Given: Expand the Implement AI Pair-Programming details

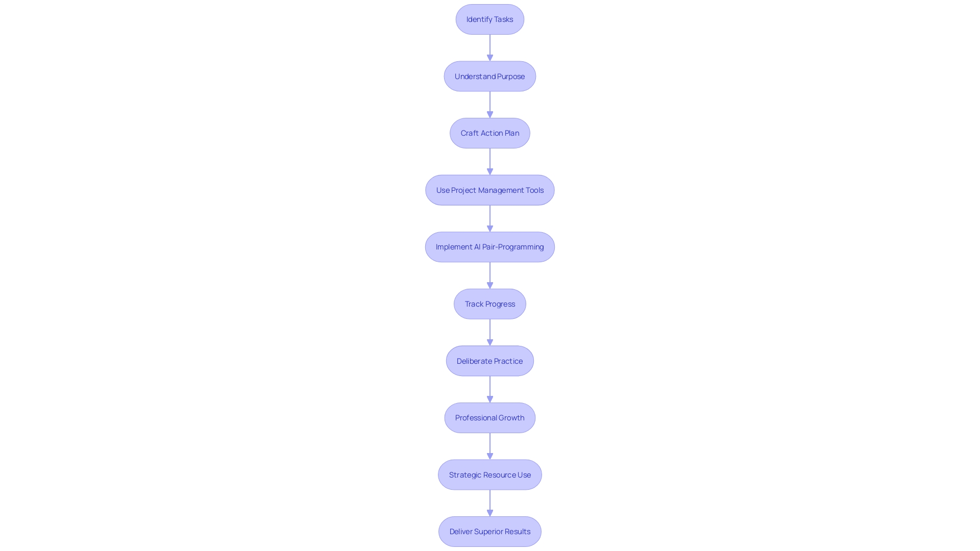Looking at the screenshot, I should [x=489, y=247].
